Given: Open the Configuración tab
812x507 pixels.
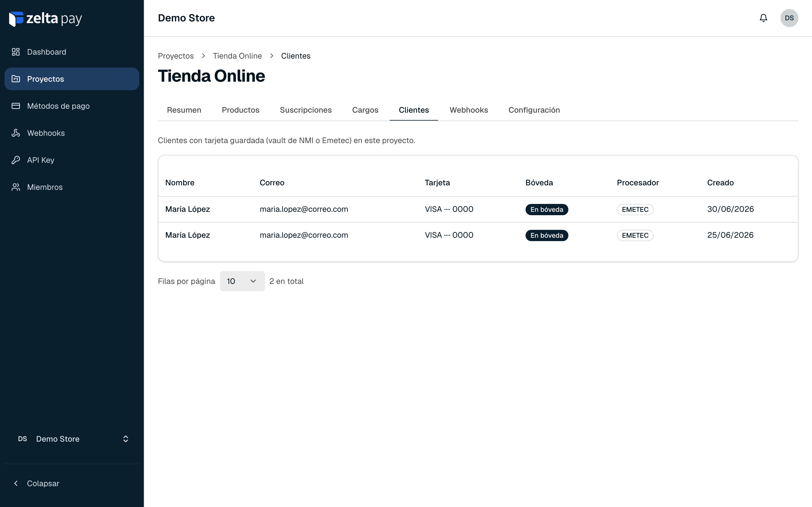Looking at the screenshot, I should 534,110.
